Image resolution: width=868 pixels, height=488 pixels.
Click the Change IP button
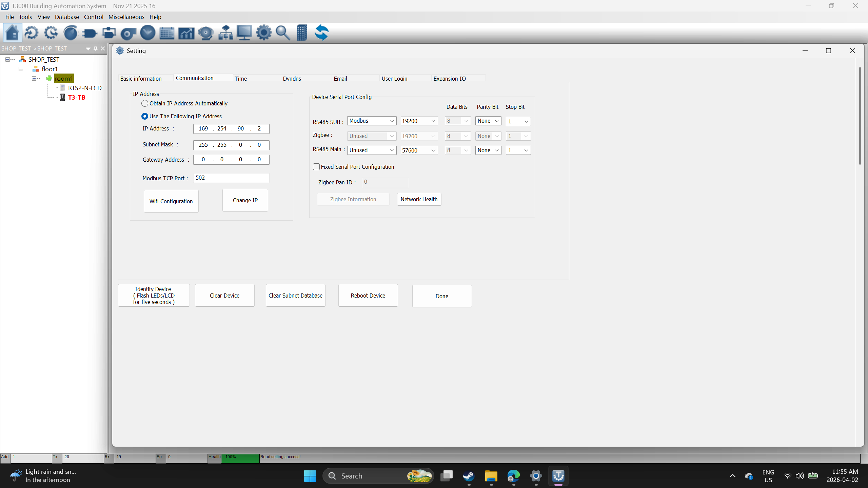[245, 200]
